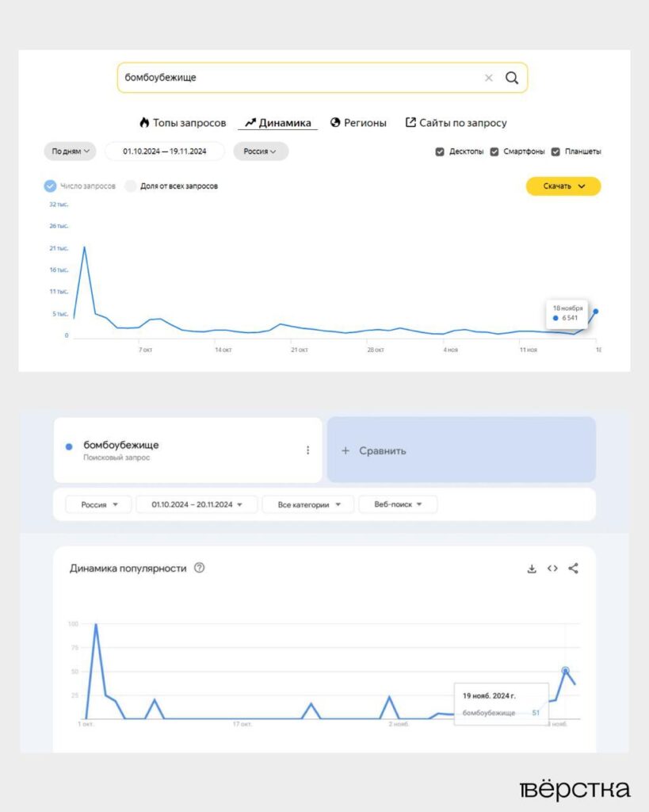This screenshot has height=812, width=649.
Task: Open the embed code icon in Trends
Action: [552, 569]
